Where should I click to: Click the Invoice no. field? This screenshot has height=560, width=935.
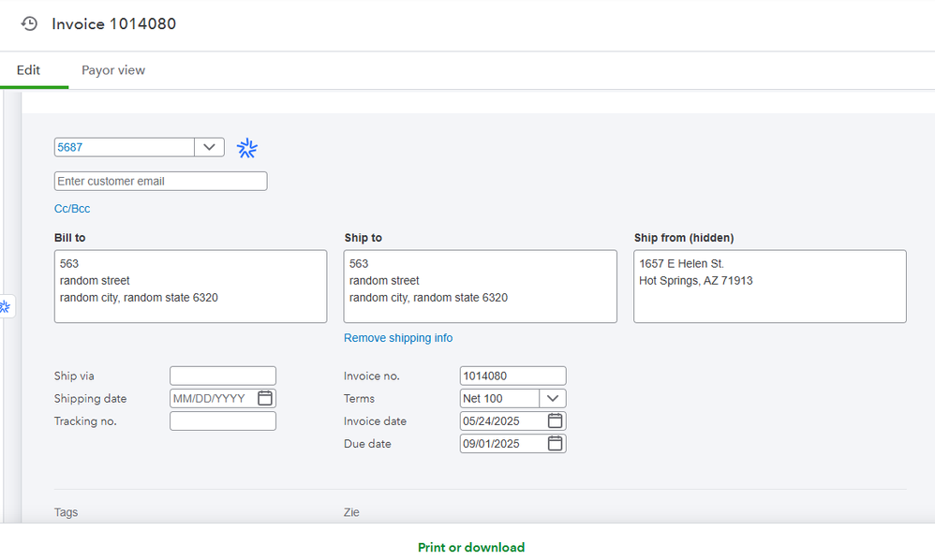tap(512, 376)
